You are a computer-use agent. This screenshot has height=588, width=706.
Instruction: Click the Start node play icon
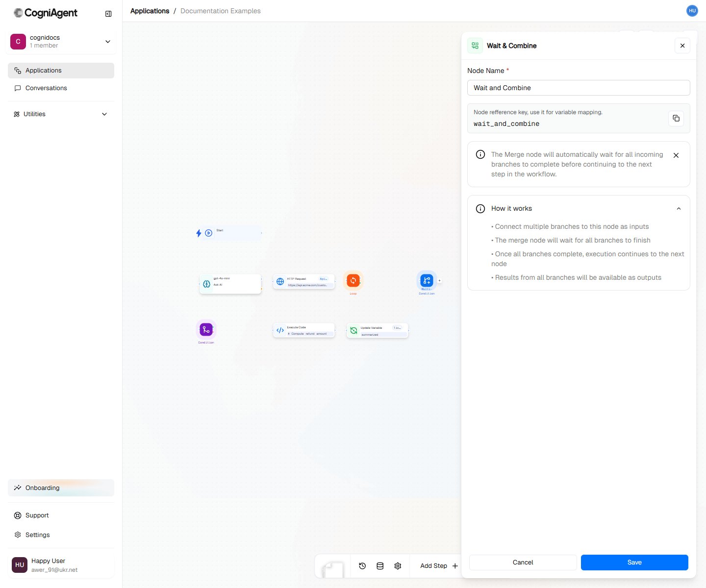(x=209, y=233)
